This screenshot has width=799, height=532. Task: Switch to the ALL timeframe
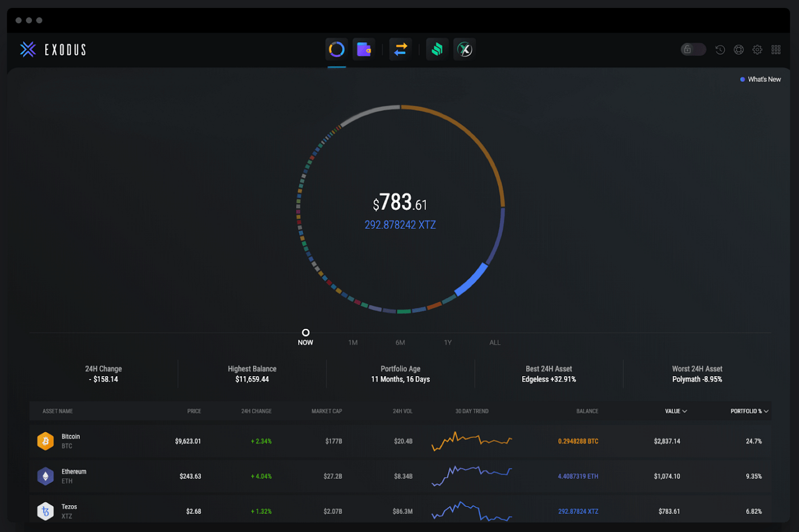point(494,342)
